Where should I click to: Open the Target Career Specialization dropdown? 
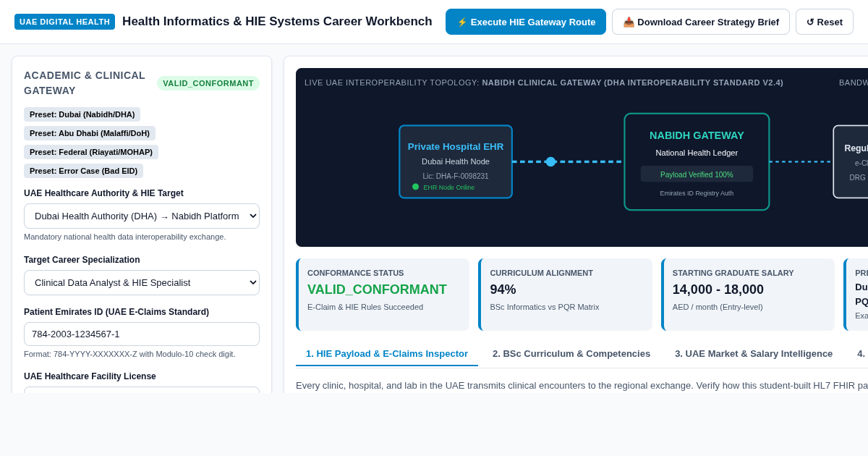pyautogui.click(x=142, y=282)
